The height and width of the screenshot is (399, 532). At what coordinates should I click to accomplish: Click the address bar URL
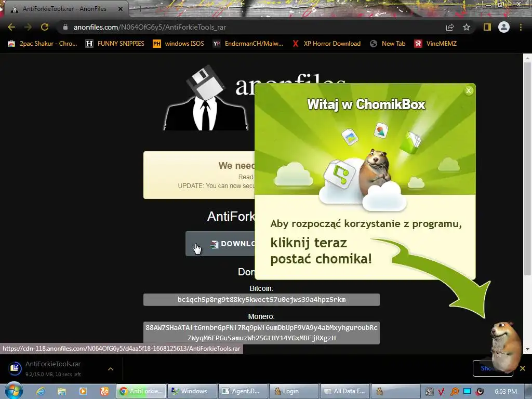(x=150, y=27)
